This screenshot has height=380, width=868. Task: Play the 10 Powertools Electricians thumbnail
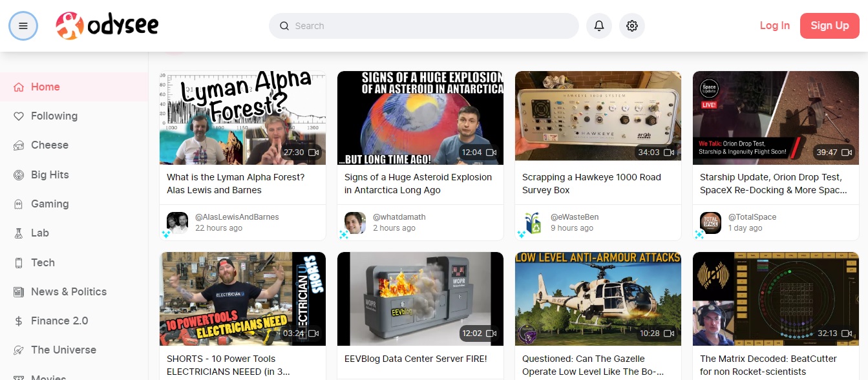pyautogui.click(x=243, y=299)
